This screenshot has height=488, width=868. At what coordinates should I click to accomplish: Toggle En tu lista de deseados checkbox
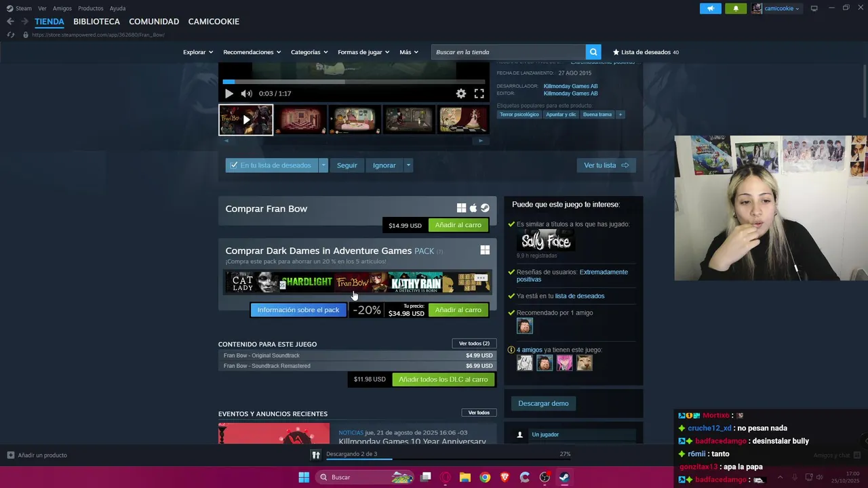point(234,165)
